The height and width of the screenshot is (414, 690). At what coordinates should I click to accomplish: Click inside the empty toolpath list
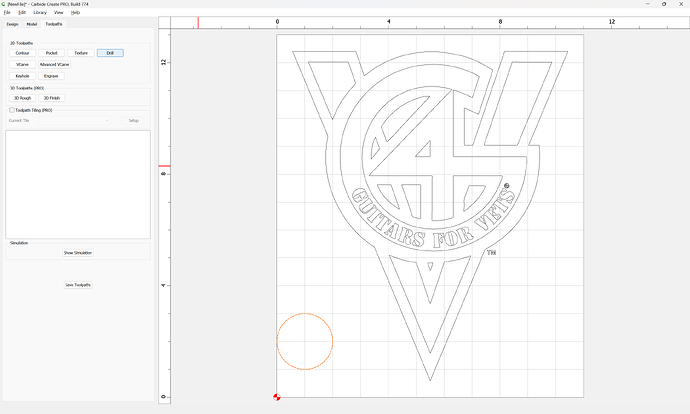pyautogui.click(x=78, y=184)
